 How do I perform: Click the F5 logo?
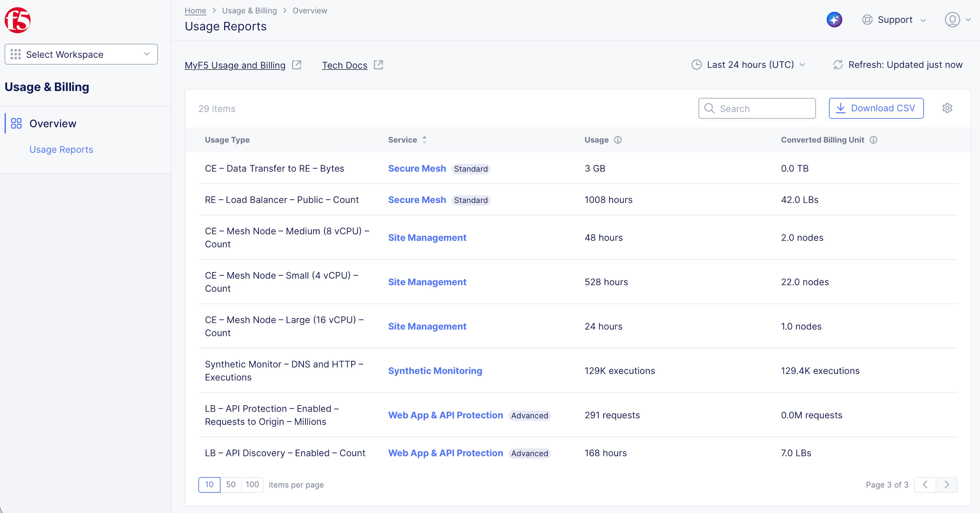point(17,20)
